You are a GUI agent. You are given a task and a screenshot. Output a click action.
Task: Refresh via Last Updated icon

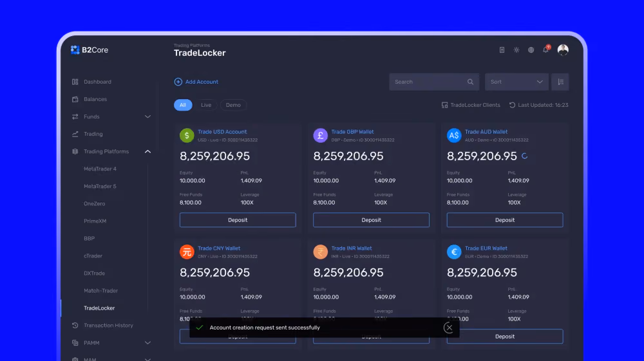(512, 105)
